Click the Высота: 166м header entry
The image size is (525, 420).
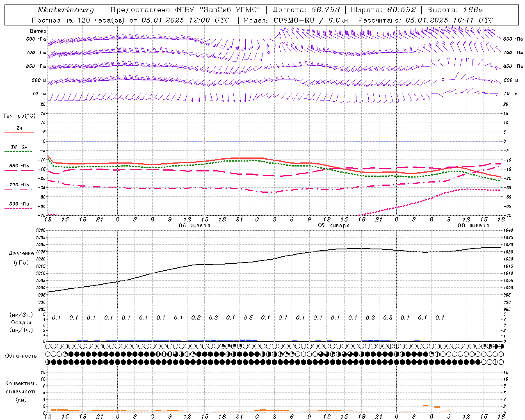(455, 10)
